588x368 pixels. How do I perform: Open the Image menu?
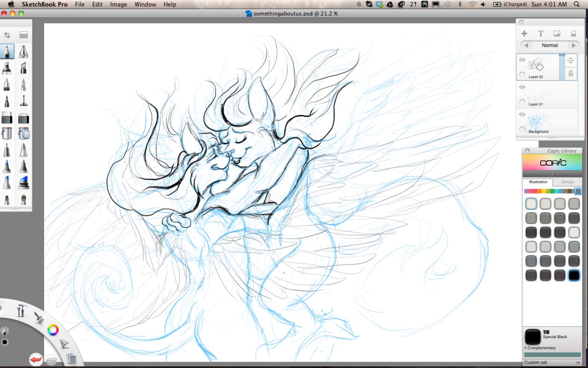[x=119, y=4]
